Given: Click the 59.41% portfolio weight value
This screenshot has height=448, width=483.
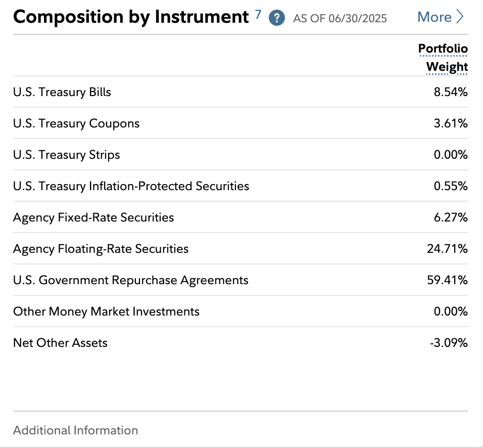Looking at the screenshot, I should coord(447,280).
